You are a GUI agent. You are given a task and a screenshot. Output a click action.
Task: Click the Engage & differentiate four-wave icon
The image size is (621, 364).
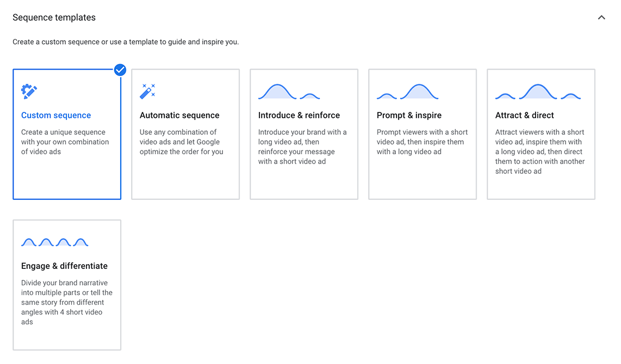click(x=55, y=242)
